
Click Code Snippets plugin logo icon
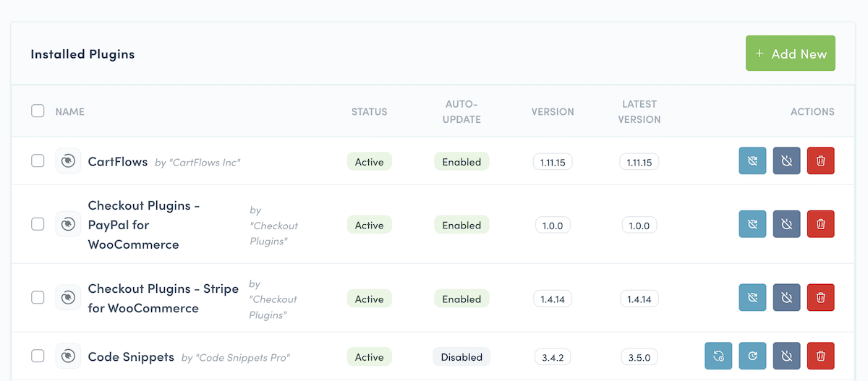[x=68, y=356]
